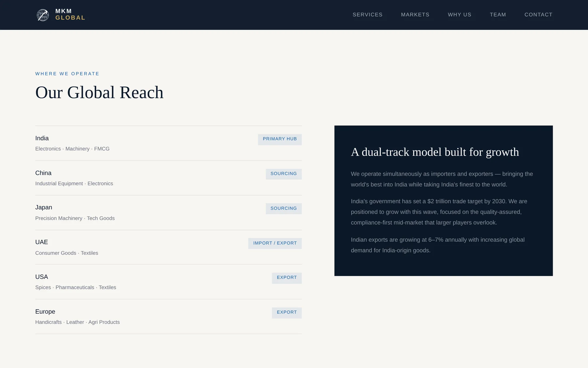Screen dimensions: 588x368
Task: Select the Europe region name
Action: pos(45,312)
